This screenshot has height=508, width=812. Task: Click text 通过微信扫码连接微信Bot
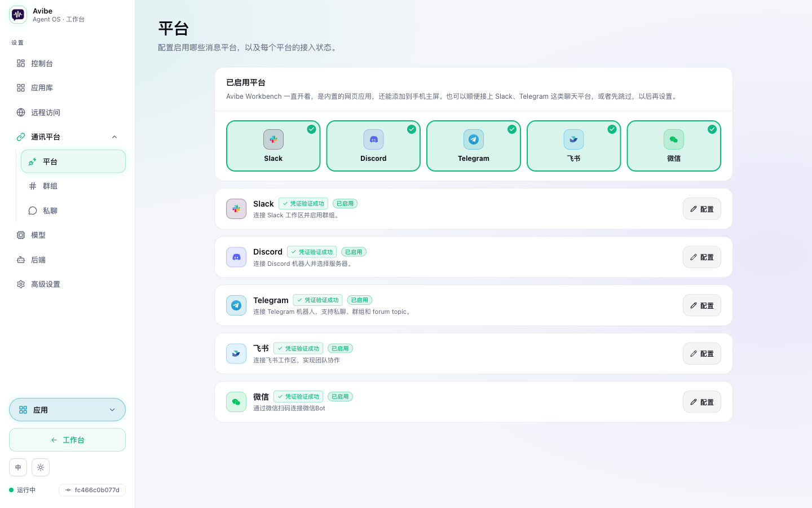(289, 409)
